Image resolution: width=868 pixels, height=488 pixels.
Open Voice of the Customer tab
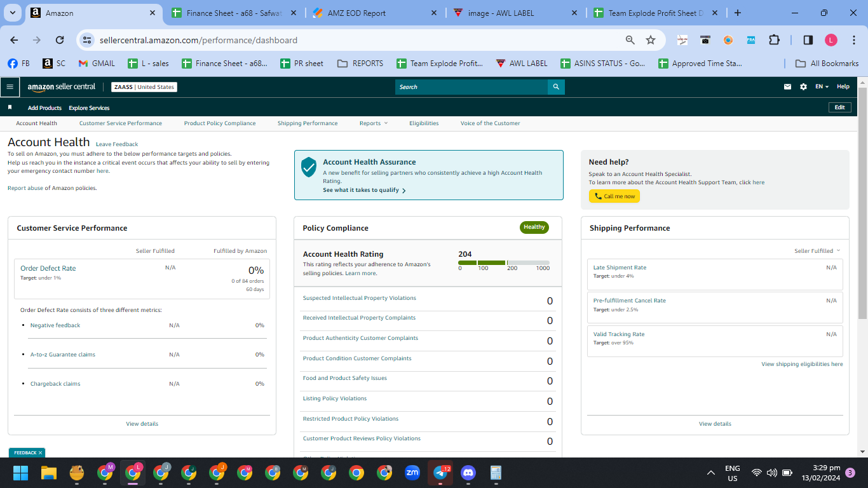491,123
